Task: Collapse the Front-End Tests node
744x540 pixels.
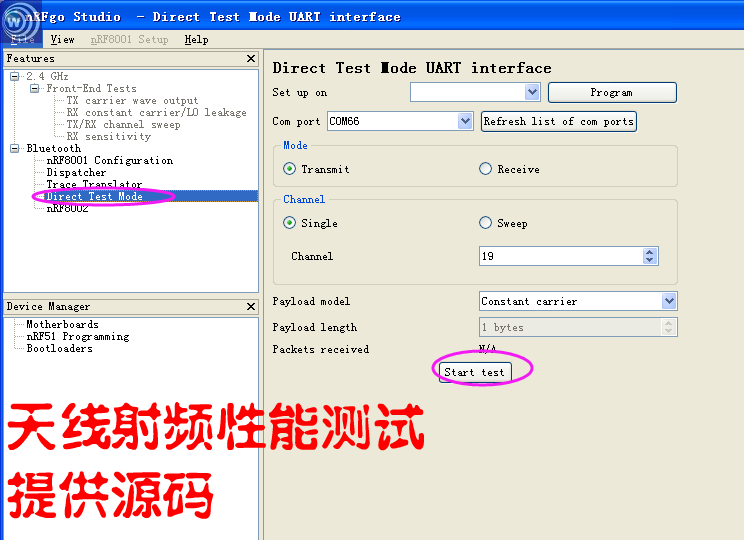Action: (x=35, y=88)
